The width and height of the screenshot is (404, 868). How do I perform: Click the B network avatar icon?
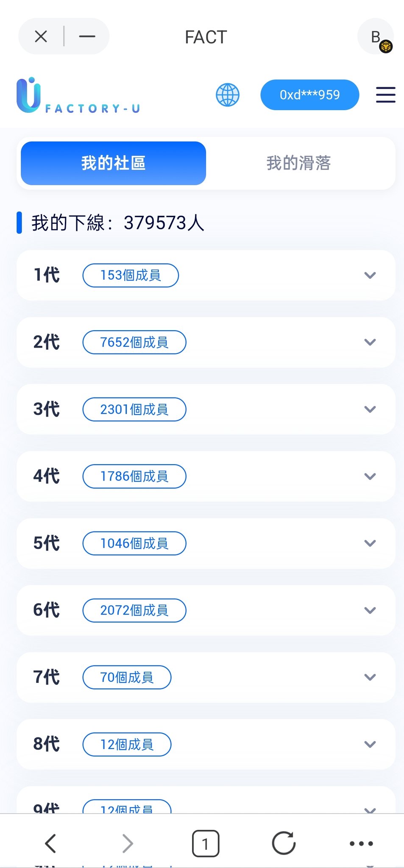coord(376,37)
